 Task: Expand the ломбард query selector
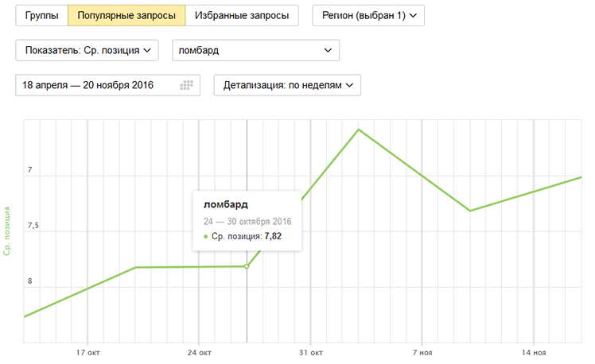(x=255, y=51)
